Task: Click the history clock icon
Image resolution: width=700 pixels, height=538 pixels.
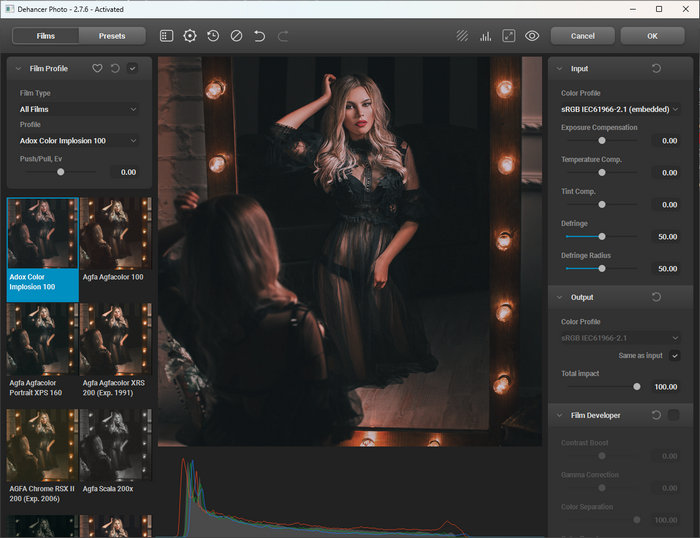Action: click(x=213, y=36)
